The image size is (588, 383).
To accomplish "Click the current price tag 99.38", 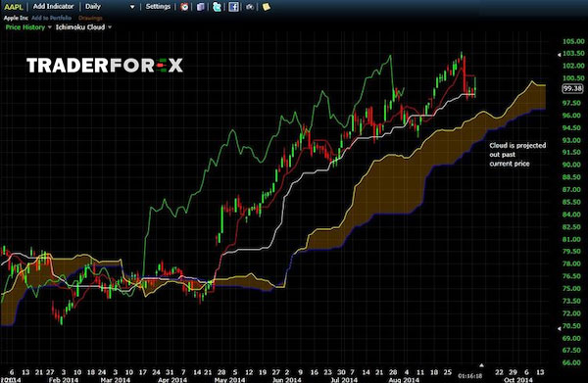I will (x=573, y=88).
